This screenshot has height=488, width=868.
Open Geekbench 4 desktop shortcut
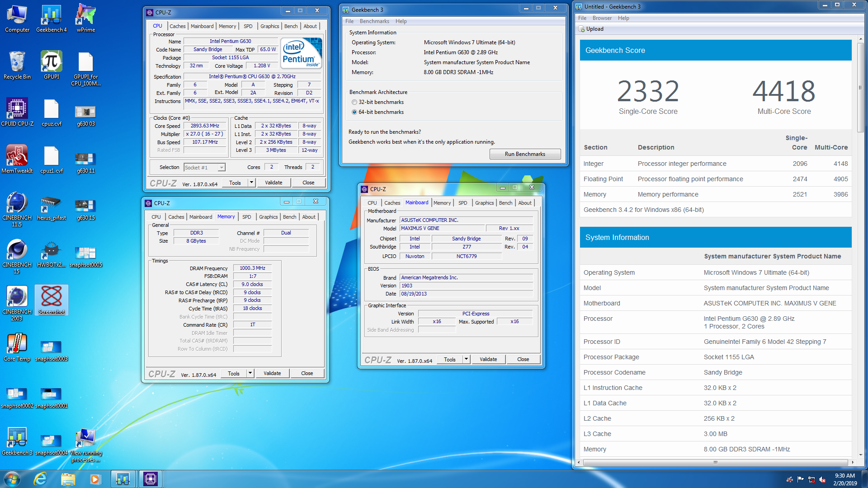52,19
